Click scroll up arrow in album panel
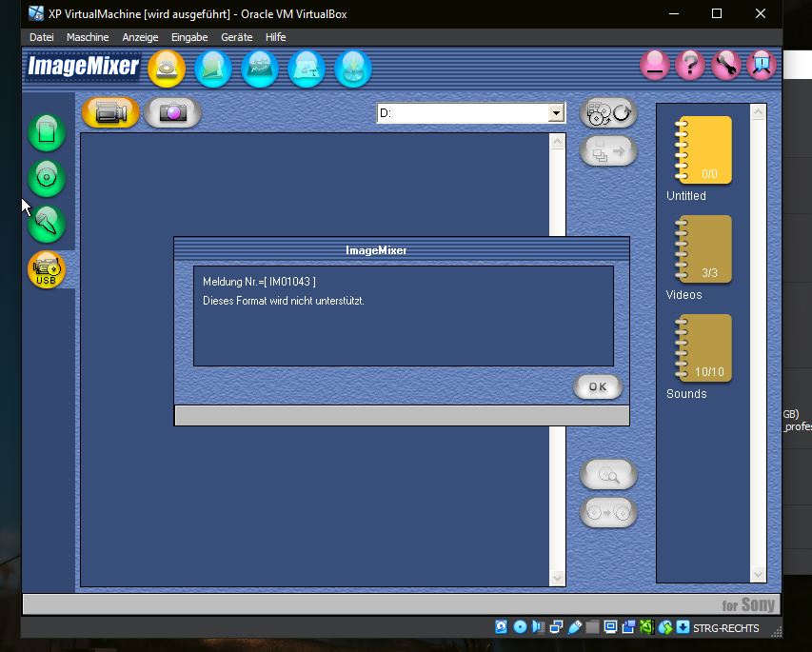 point(758,112)
